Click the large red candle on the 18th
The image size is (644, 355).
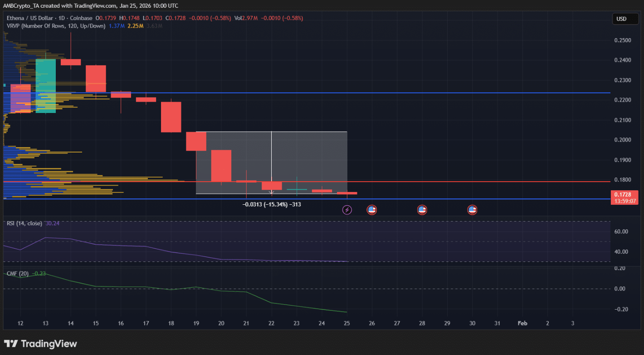(171, 117)
